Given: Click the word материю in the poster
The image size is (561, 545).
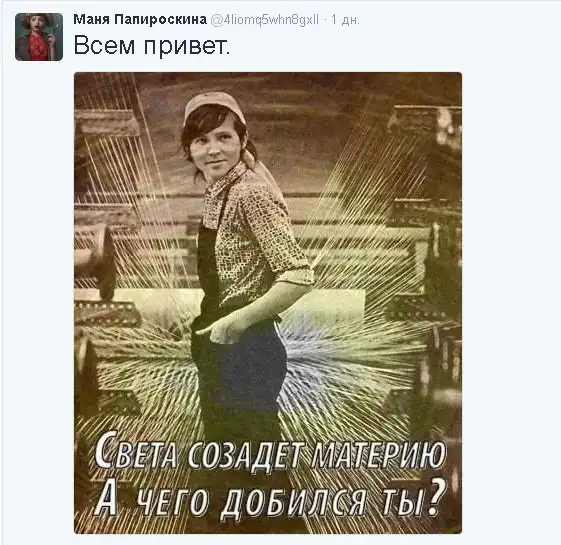Looking at the screenshot, I should click(x=379, y=453).
